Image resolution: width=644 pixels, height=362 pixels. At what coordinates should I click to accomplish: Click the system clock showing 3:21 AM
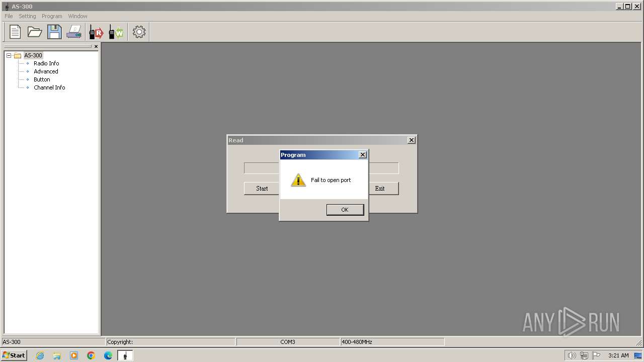(618, 355)
